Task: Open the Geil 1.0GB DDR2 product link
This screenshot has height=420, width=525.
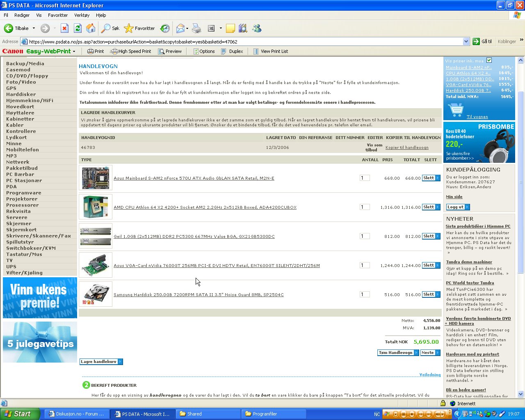Action: (x=194, y=237)
